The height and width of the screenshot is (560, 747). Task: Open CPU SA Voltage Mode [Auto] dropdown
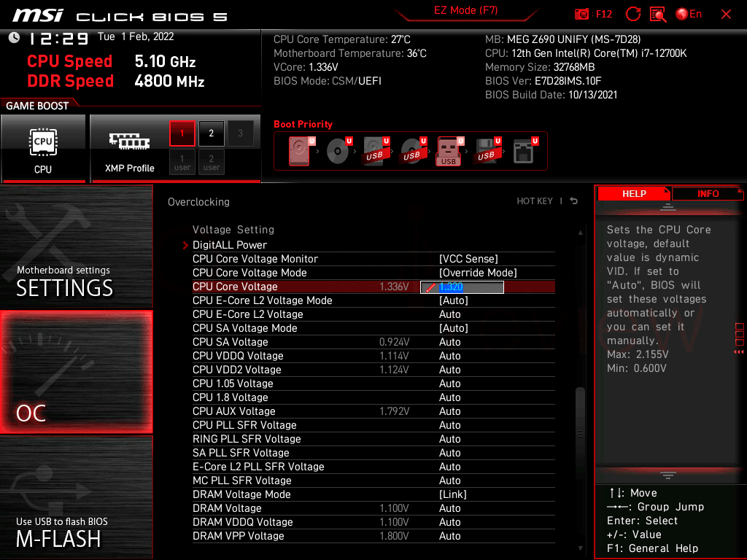click(x=454, y=328)
